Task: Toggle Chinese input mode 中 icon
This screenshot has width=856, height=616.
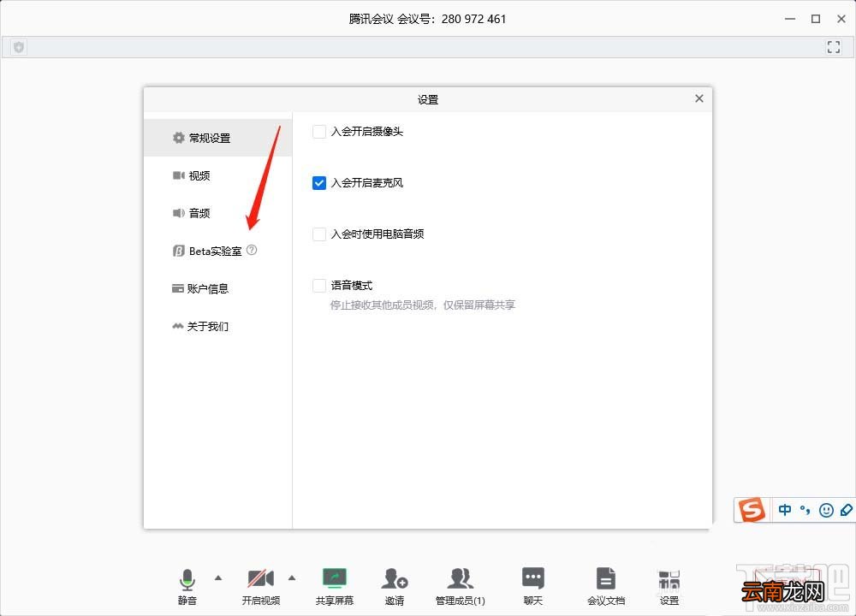Action: [x=784, y=510]
